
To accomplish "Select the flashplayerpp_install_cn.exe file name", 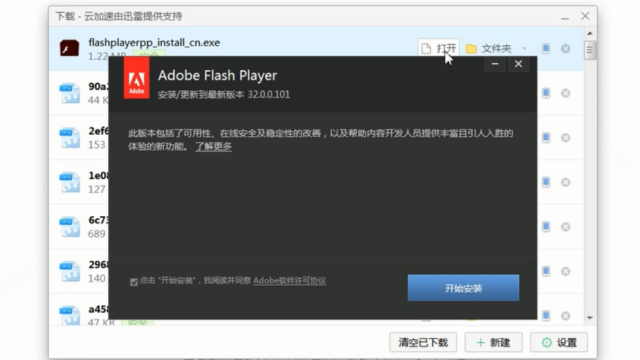I will [154, 42].
